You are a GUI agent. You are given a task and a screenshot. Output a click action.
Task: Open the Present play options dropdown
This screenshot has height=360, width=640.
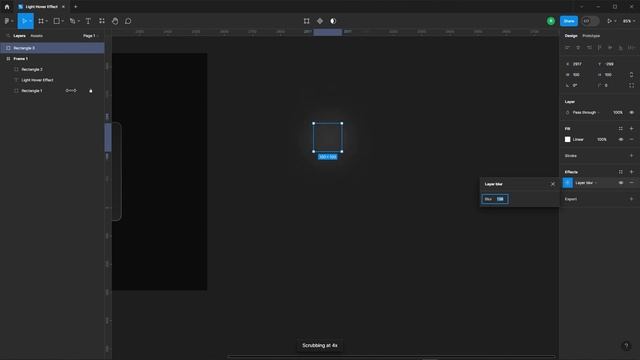click(615, 21)
